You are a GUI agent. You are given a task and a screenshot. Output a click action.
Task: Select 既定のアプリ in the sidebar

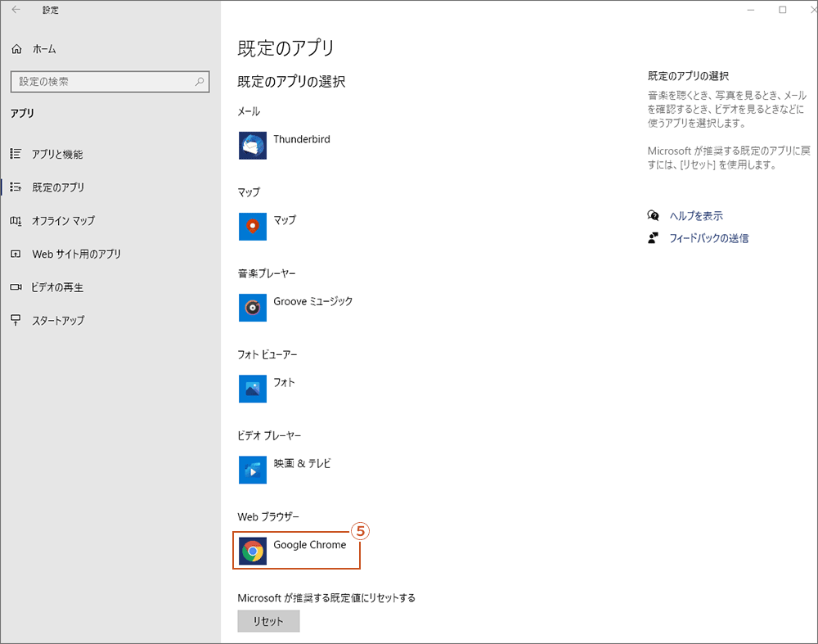(58, 187)
